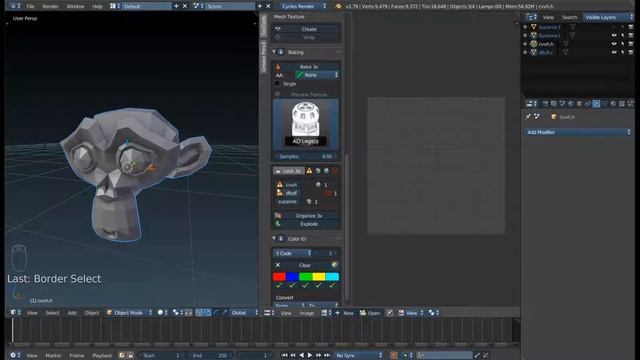Open the Window menu
This screenshot has height=360, width=640.
coord(75,7)
